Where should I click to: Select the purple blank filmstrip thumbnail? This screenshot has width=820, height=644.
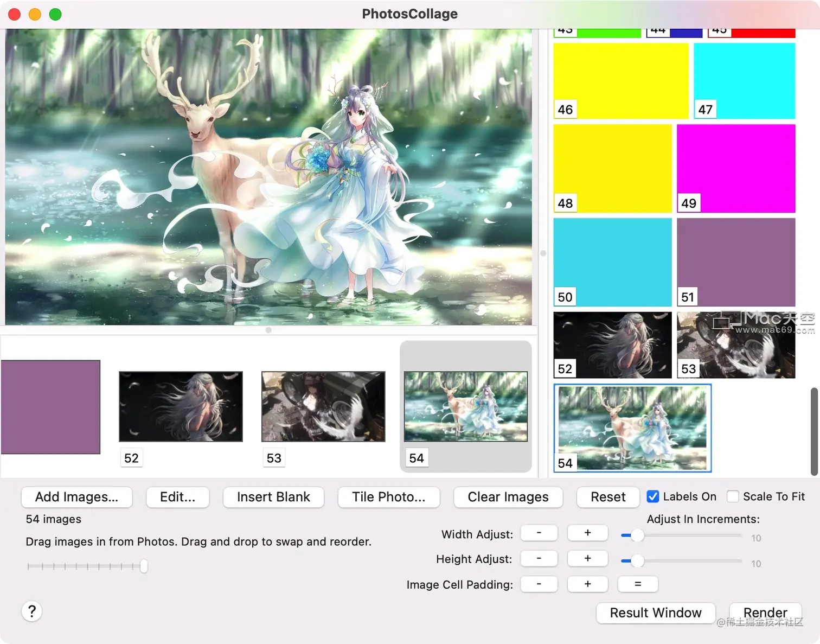coord(50,407)
